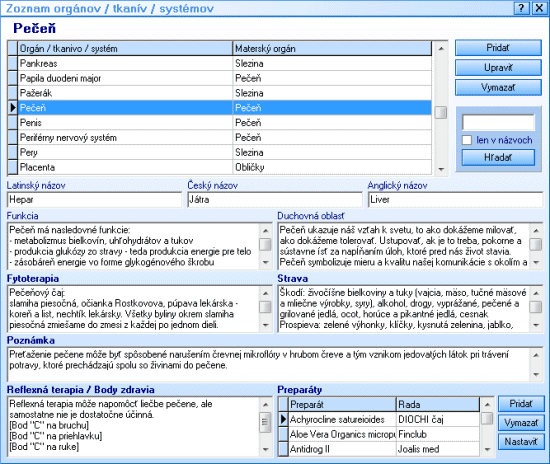Toggle the 'len v názvoch' checkbox
The width and height of the screenshot is (550, 464).
(x=467, y=140)
